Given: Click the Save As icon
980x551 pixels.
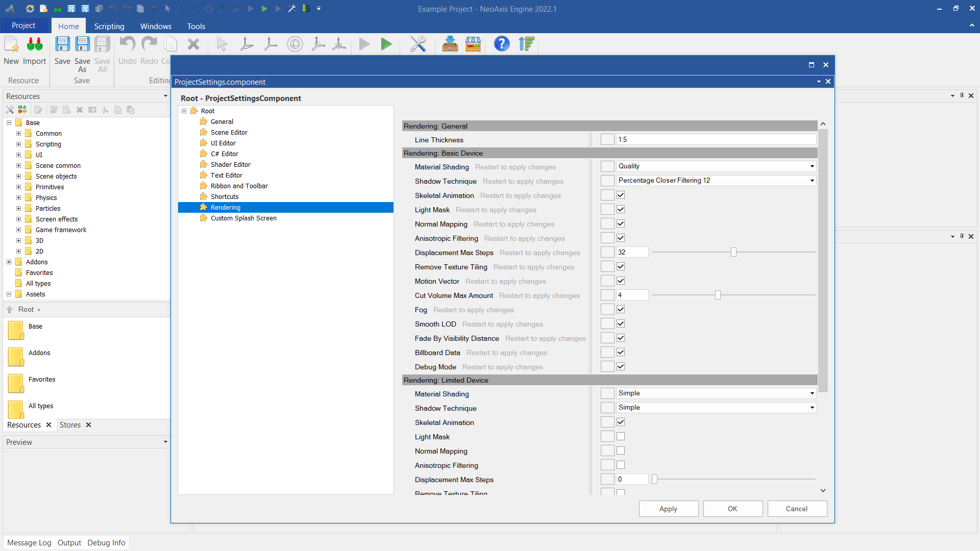Looking at the screenshot, I should [82, 44].
